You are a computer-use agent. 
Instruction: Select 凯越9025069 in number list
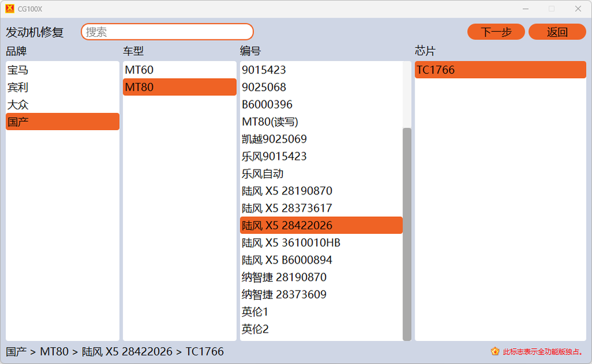pos(321,139)
